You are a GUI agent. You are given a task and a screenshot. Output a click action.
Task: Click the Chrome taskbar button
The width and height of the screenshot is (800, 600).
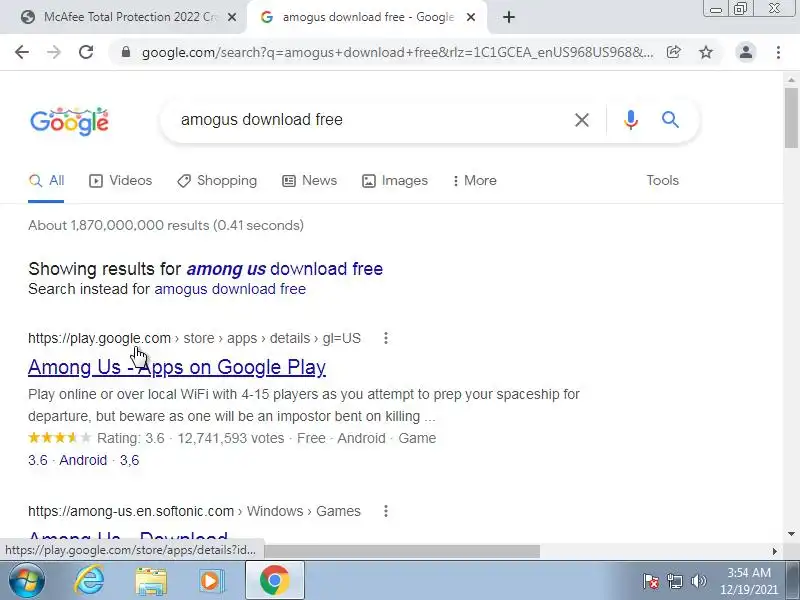click(x=274, y=581)
